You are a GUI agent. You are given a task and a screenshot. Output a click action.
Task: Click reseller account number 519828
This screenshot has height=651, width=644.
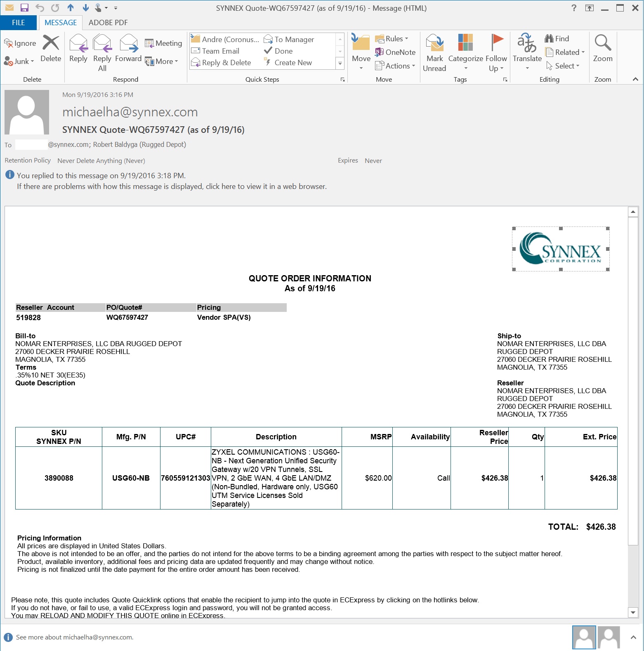tap(28, 318)
